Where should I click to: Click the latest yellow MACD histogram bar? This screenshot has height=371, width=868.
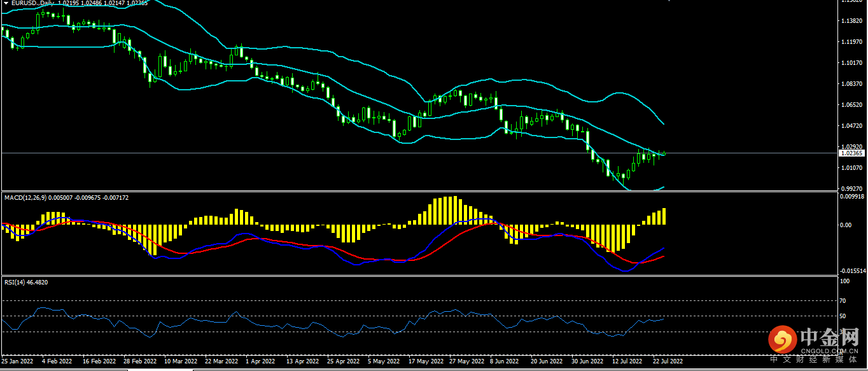point(664,216)
